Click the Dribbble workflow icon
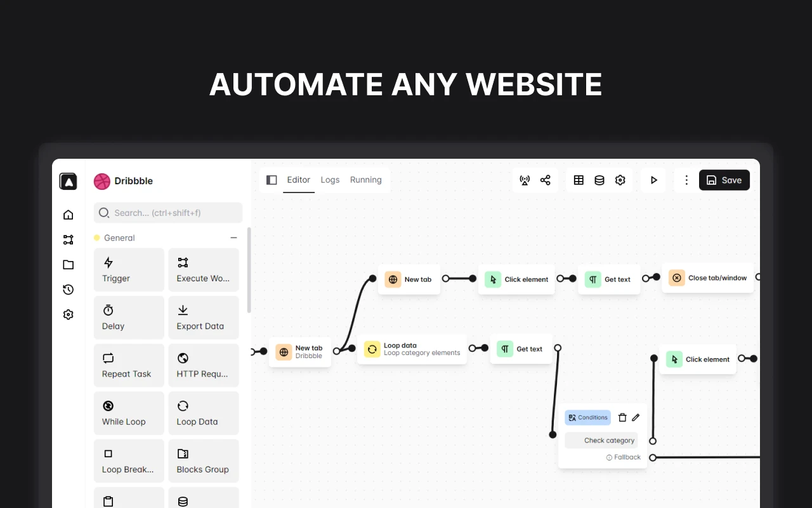The height and width of the screenshot is (508, 812). [x=102, y=182]
